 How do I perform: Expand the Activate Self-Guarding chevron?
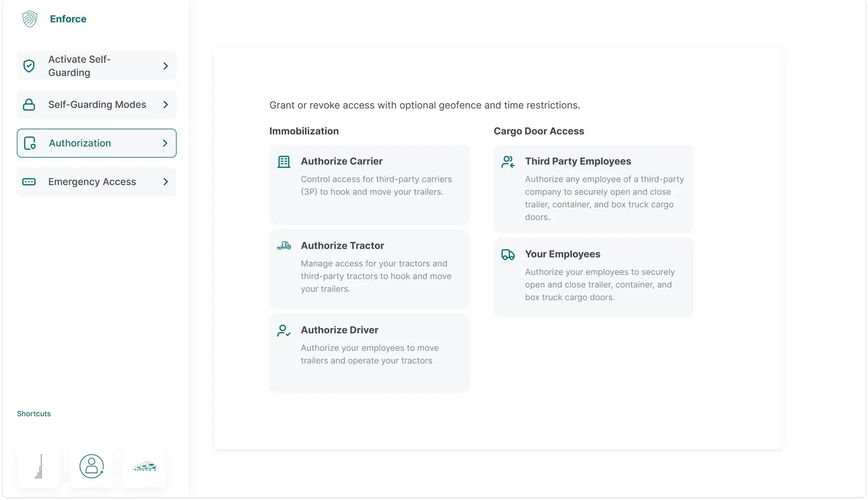pyautogui.click(x=165, y=66)
